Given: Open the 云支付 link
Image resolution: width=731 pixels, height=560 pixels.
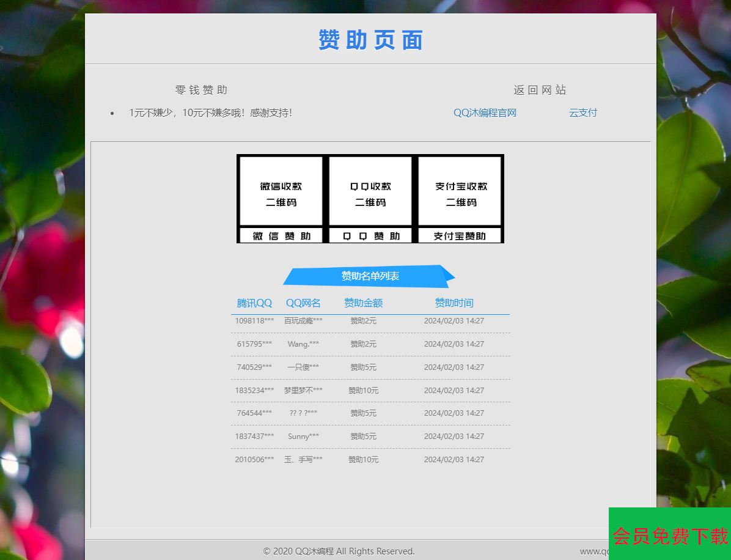Looking at the screenshot, I should point(582,112).
